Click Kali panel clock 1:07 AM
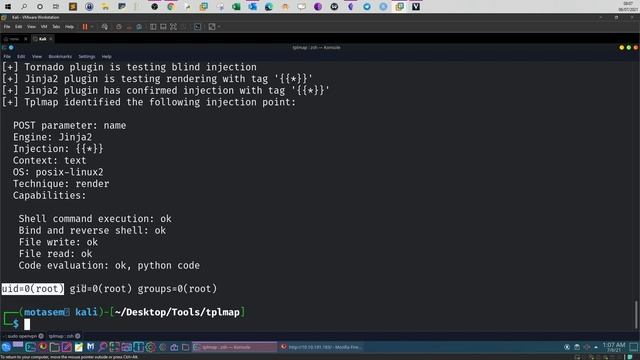This screenshot has width=640, height=360. point(613,347)
